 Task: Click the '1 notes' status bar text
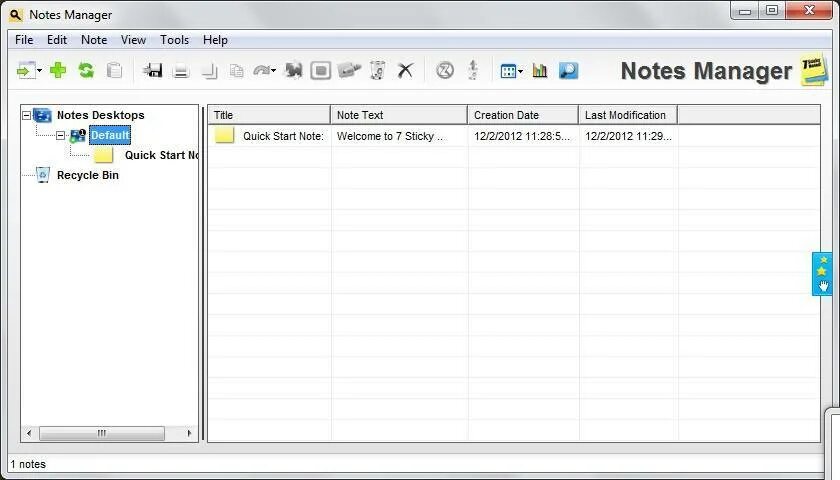(28, 464)
